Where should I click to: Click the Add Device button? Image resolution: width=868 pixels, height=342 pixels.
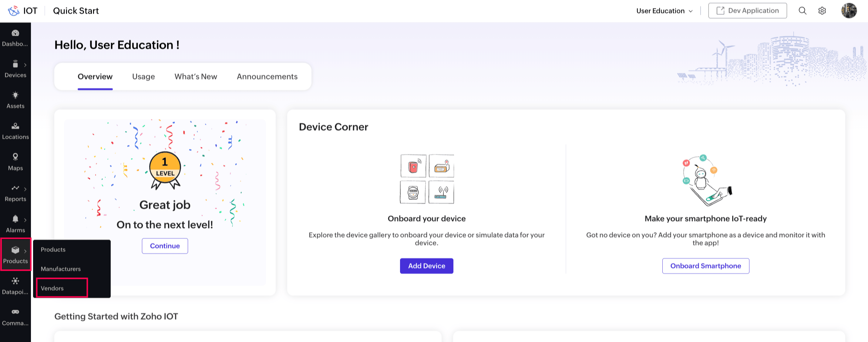tap(426, 266)
